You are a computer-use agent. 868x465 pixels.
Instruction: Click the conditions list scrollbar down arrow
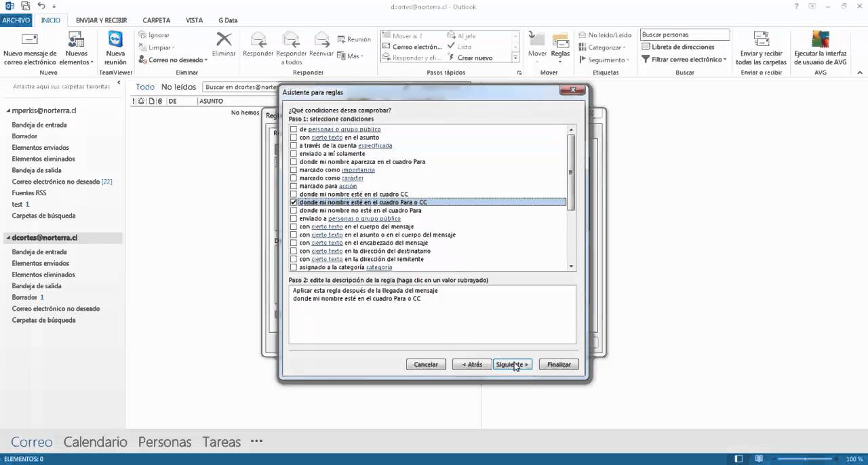[x=572, y=267]
